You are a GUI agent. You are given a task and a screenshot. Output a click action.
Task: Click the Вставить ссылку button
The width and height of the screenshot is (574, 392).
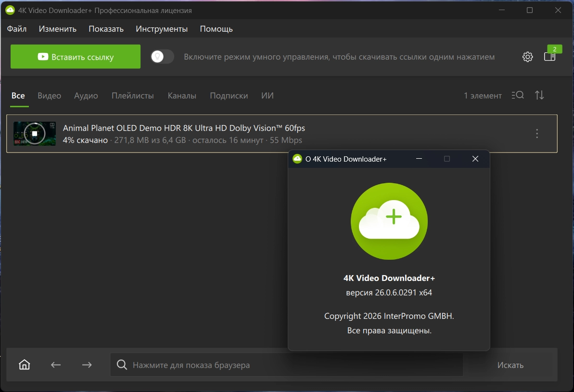tap(76, 57)
